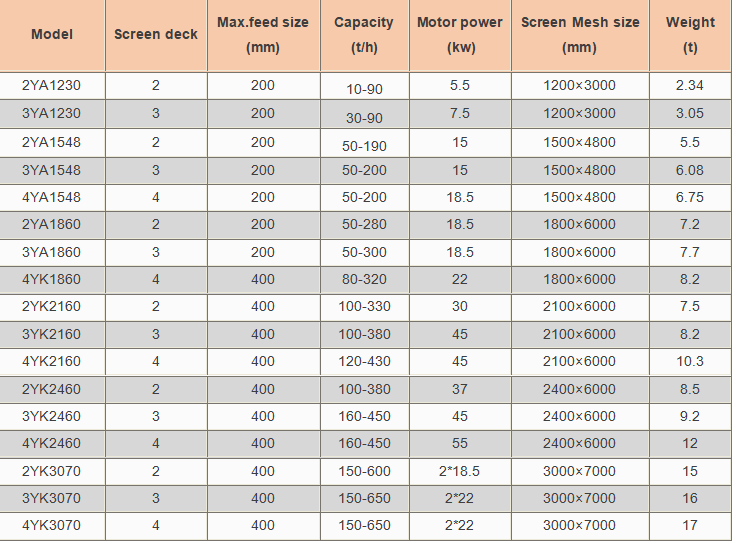This screenshot has width=734, height=541.
Task: Select capacity value 120-430
Action: click(364, 361)
